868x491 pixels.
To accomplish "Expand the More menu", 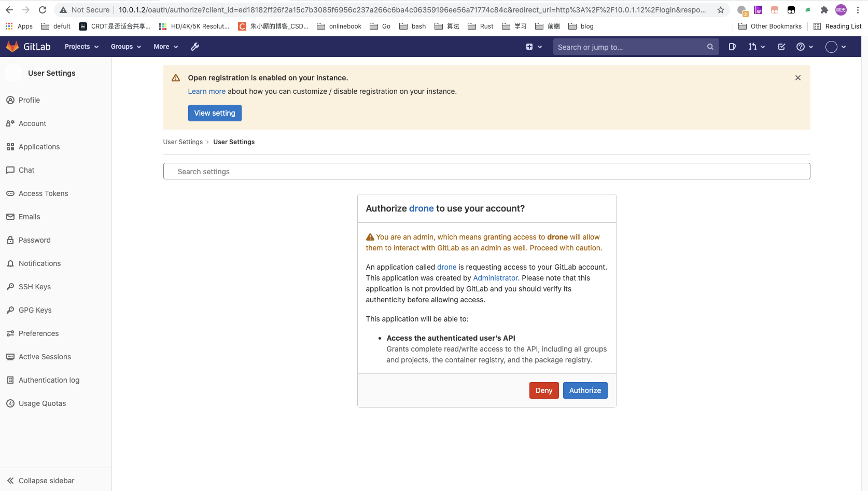I will pos(166,47).
